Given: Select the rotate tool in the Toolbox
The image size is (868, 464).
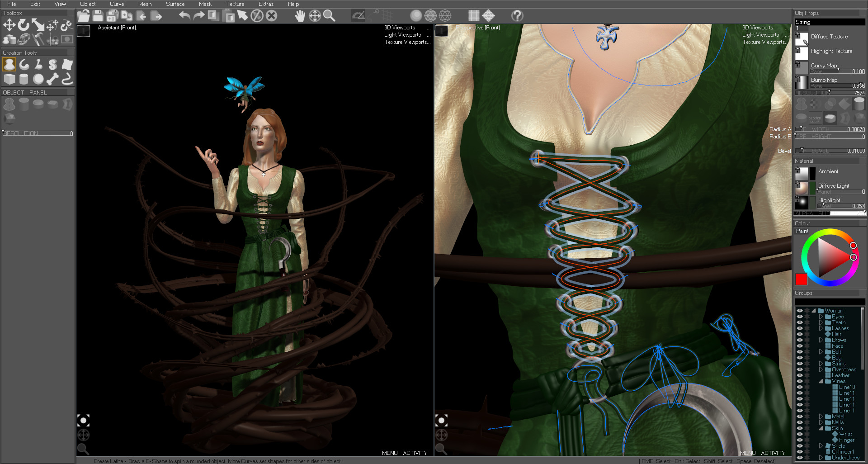Looking at the screenshot, I should click(24, 25).
